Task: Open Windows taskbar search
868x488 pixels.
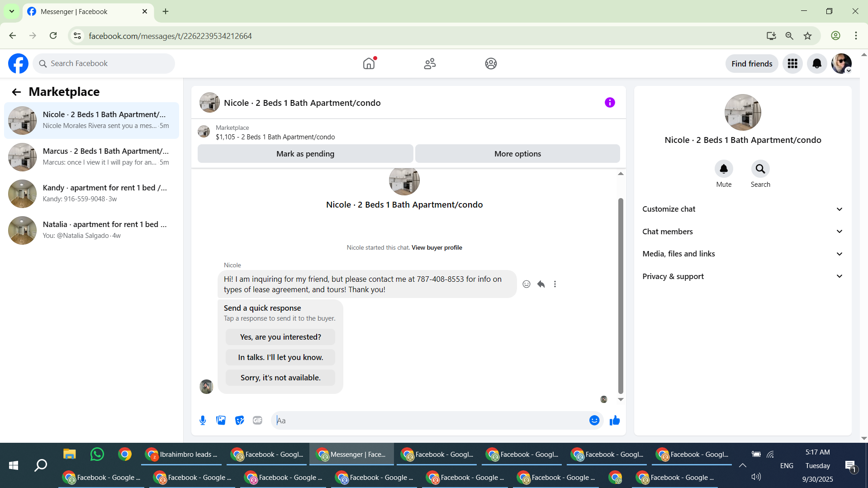Action: click(x=41, y=465)
